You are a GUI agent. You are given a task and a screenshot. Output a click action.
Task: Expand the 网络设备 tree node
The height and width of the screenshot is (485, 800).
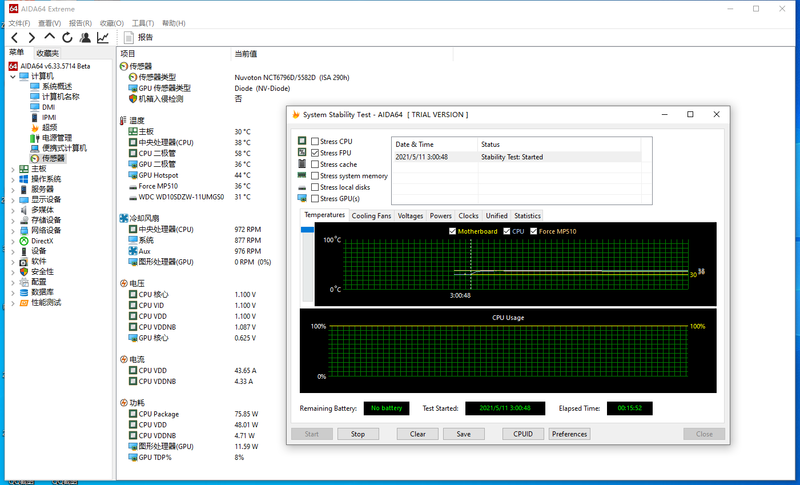coord(13,231)
